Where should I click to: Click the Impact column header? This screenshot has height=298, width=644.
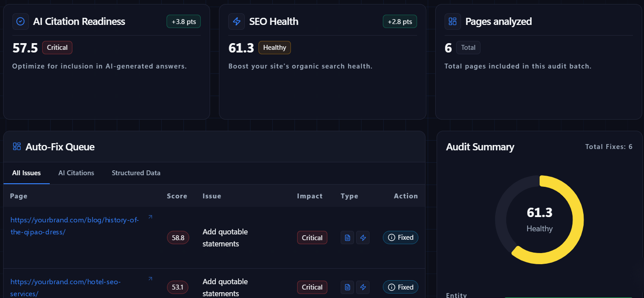point(310,196)
